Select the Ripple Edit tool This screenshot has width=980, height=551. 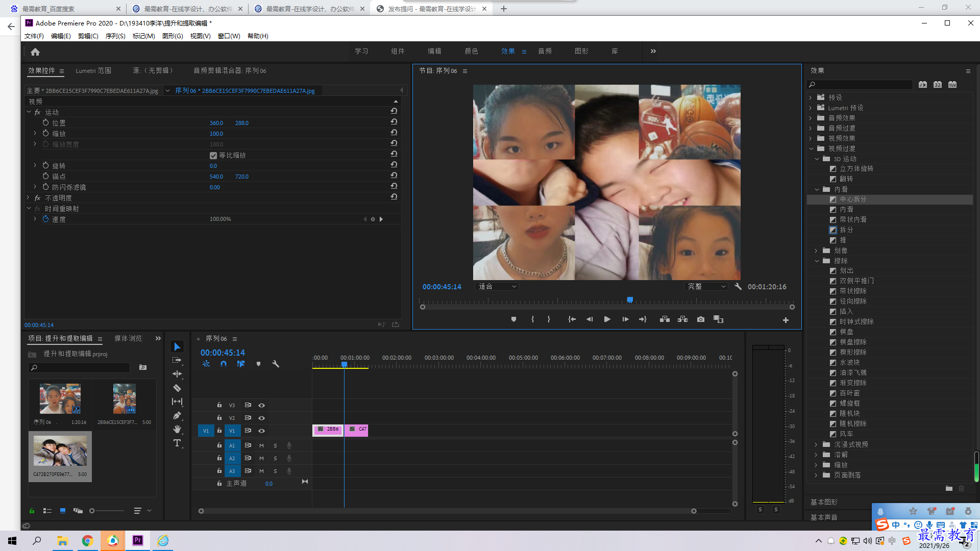tap(177, 374)
